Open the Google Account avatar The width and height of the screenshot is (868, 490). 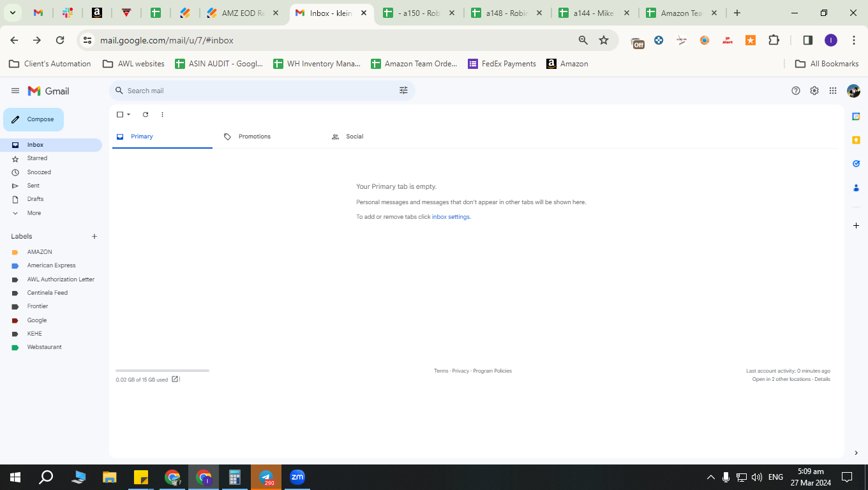(853, 91)
